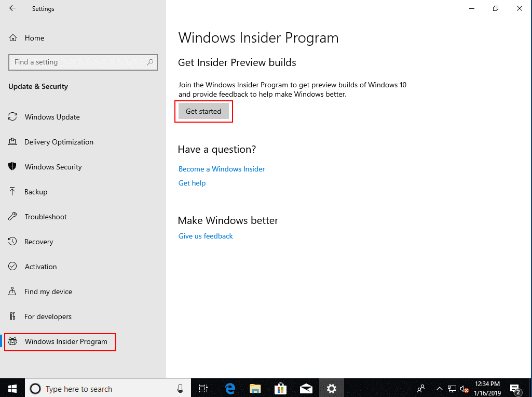Launch Microsoft Edge from the taskbar

click(229, 388)
